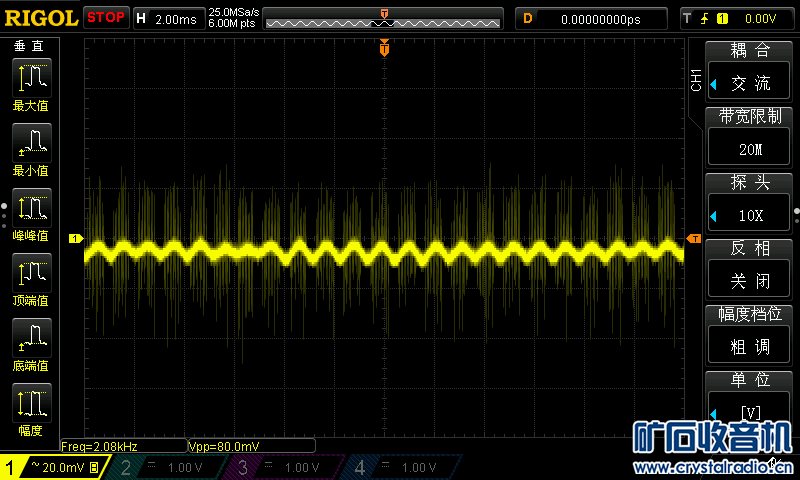Screen dimensions: 800x480
Task: Open the 耦合 coupling 交流 selector
Action: pos(750,83)
